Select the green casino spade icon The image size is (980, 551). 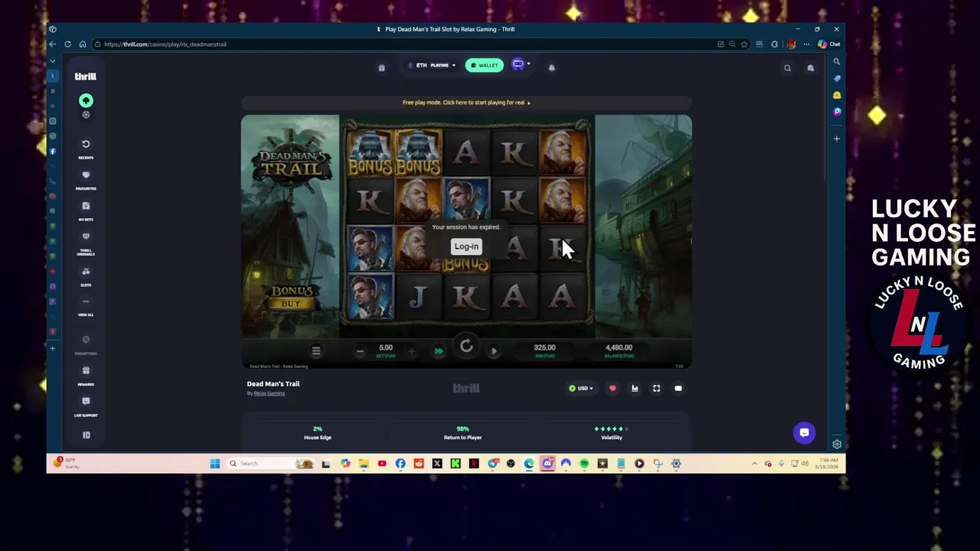[86, 100]
